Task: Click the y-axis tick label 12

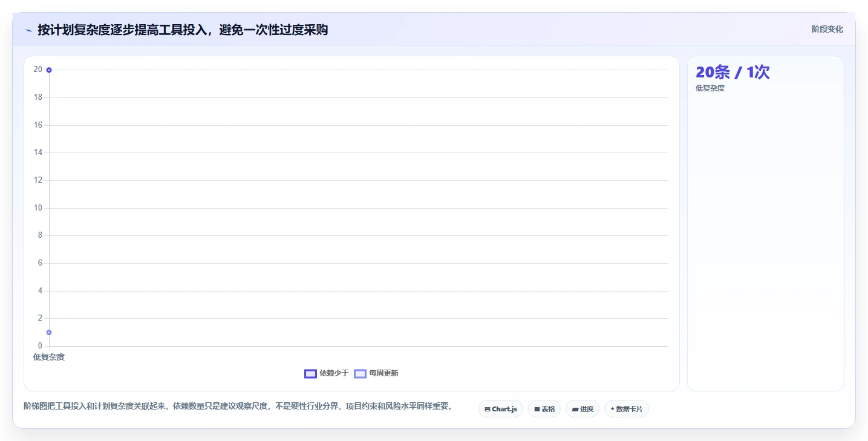Action: click(x=38, y=180)
